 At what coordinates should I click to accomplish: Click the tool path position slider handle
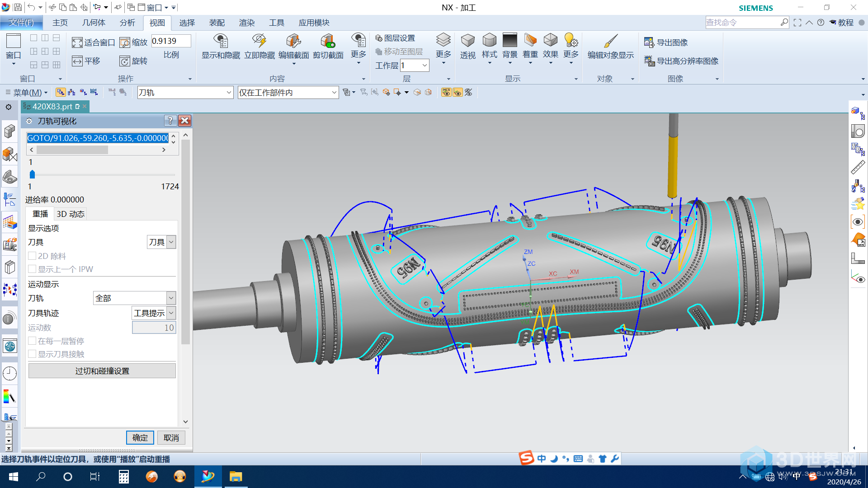click(32, 174)
